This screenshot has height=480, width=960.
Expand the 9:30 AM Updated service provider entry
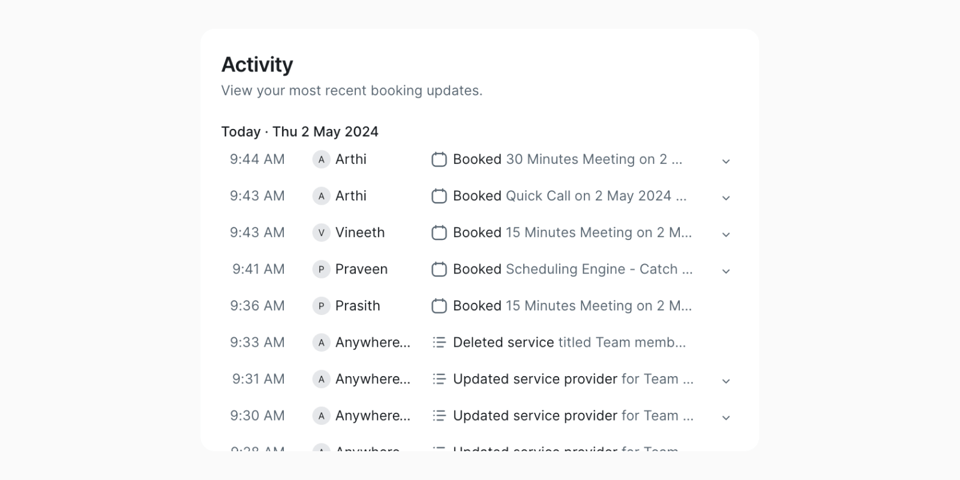pyautogui.click(x=726, y=418)
